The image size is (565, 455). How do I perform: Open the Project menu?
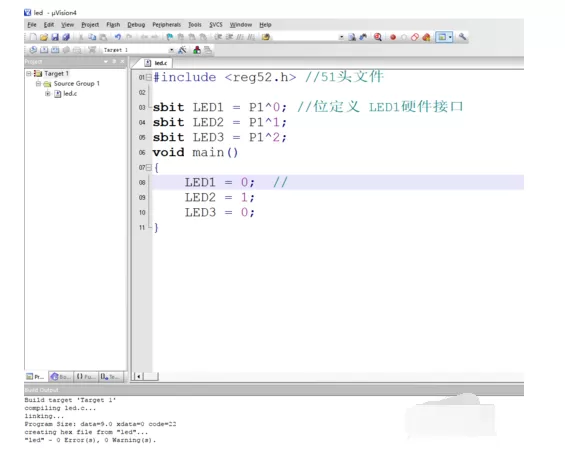[x=90, y=24]
